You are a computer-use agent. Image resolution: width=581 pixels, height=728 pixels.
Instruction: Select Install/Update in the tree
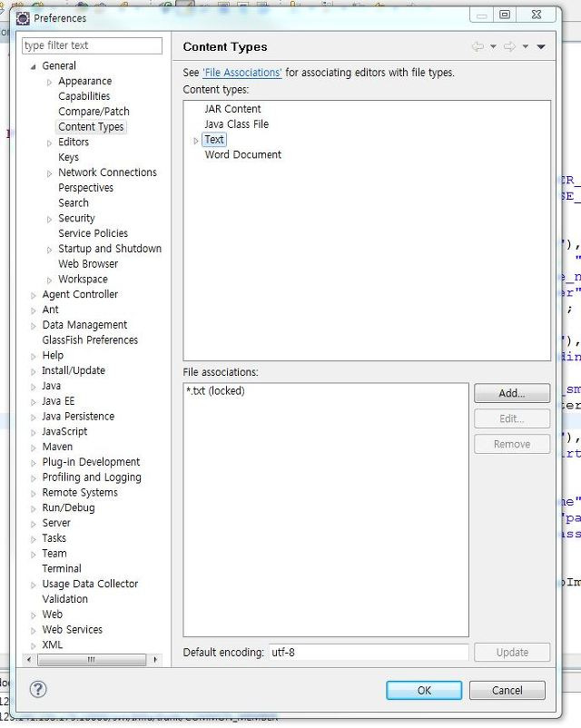pos(74,370)
